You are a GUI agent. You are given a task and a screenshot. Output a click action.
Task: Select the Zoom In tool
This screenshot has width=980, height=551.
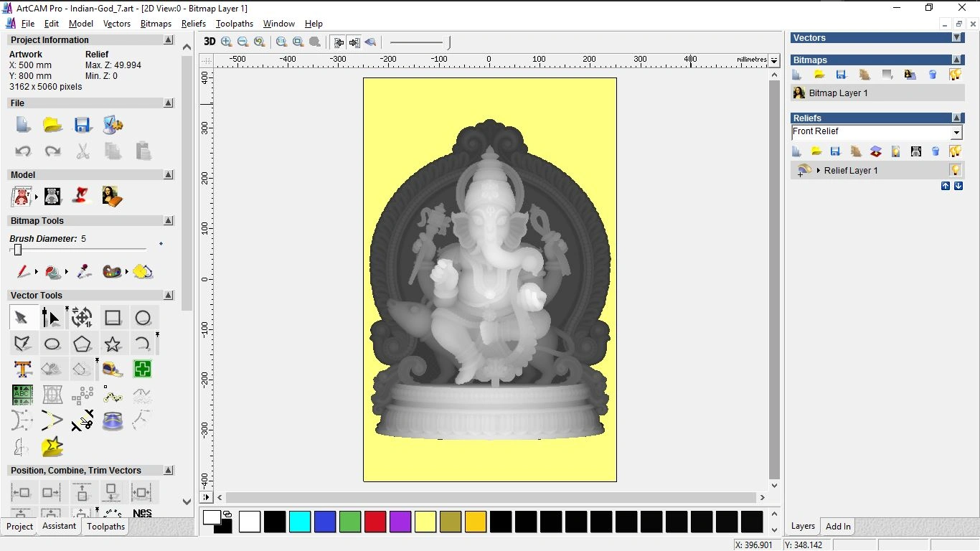(226, 42)
